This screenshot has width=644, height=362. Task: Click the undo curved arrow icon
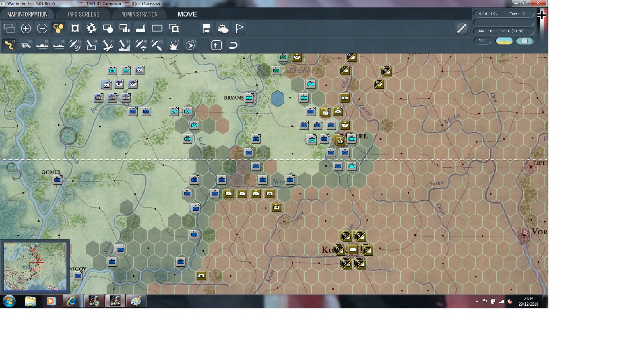pos(233,45)
